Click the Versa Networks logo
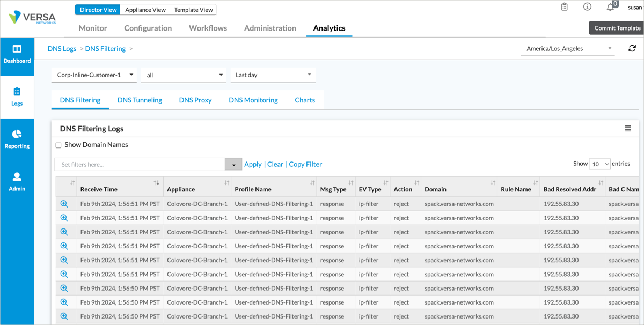Screen dimensions: 644x325 (x=32, y=17)
